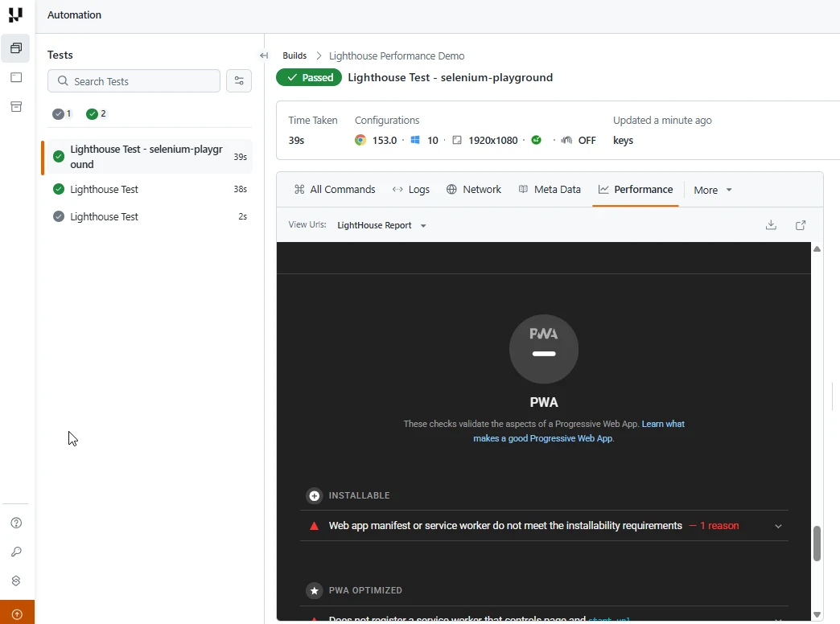
Task: Click the 1920x1080 resolution value
Action: (x=493, y=141)
